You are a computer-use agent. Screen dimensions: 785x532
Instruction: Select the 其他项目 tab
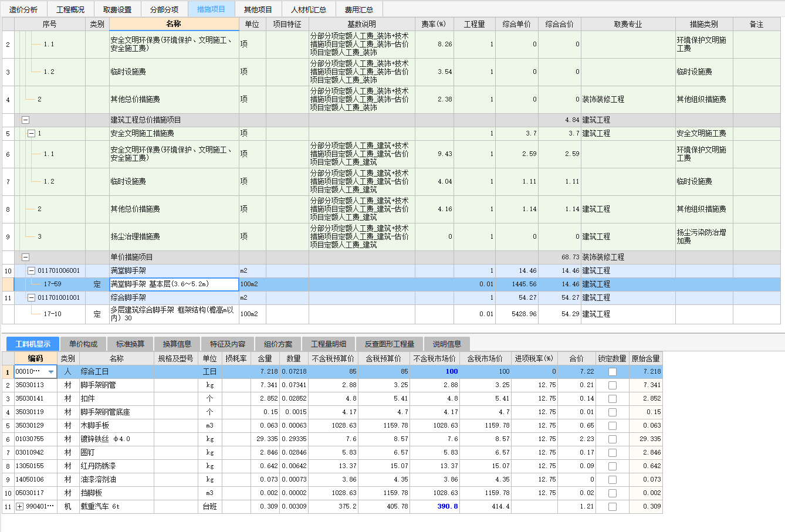tap(258, 9)
